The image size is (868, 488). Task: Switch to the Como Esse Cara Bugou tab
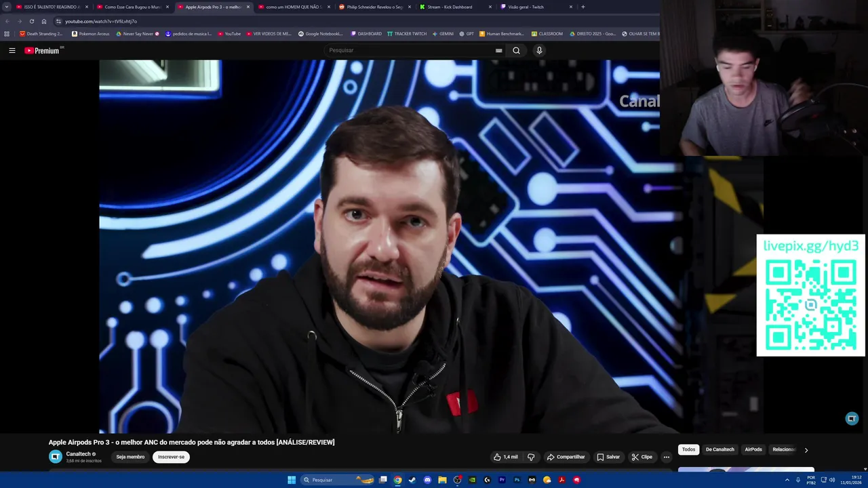point(132,7)
